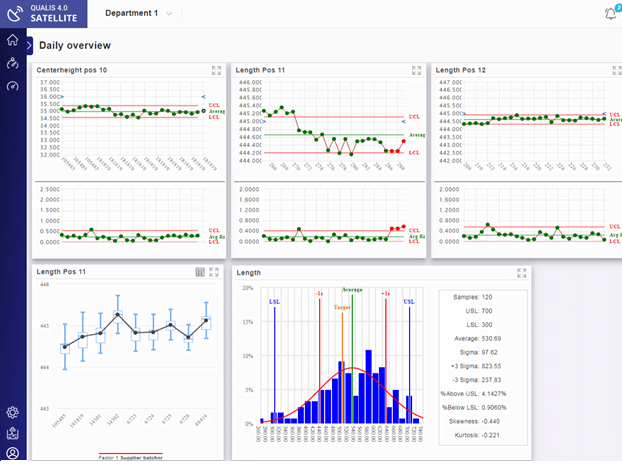This screenshot has width=622, height=464.
Task: Click the clipboard icon in sidebar
Action: [x=12, y=433]
